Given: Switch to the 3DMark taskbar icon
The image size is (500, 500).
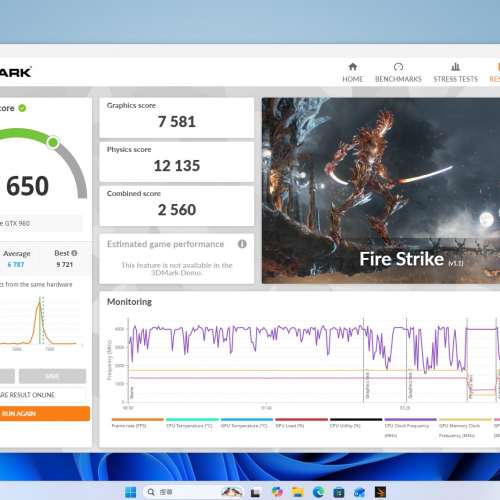Looking at the screenshot, I should point(380,492).
